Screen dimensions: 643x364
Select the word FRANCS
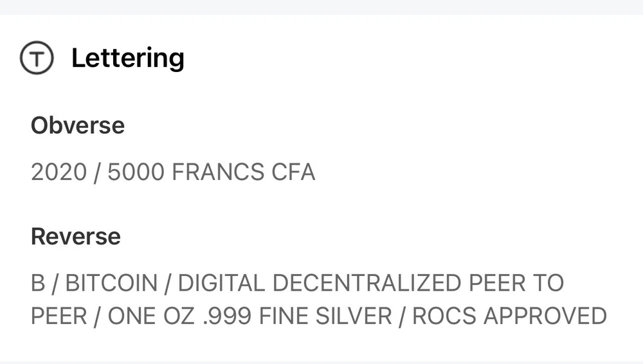(x=215, y=172)
